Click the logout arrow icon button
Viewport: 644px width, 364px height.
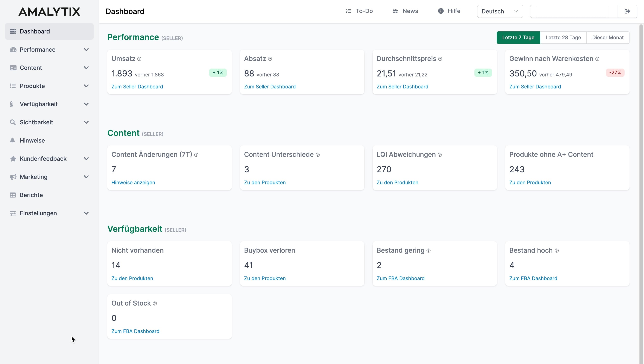point(627,11)
